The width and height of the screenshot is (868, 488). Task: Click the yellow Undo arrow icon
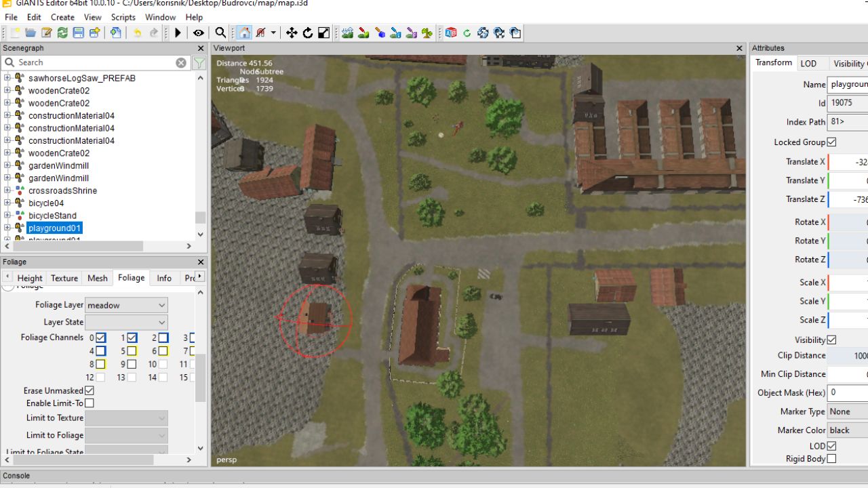coord(137,33)
